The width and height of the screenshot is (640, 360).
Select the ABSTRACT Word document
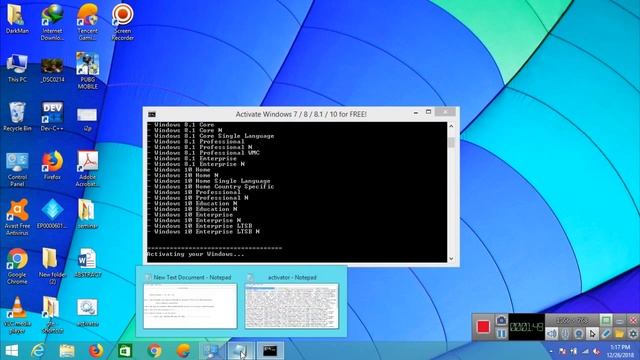(x=87, y=263)
